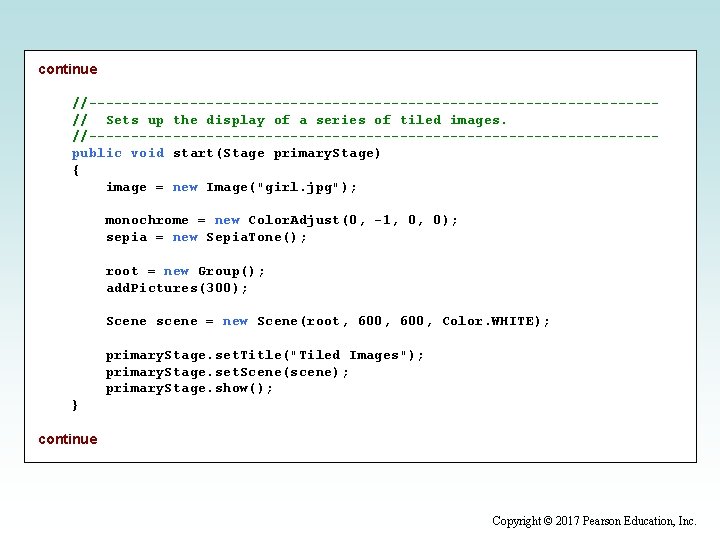Click the first dashed comment line above 'Sets up'
This screenshot has width=720, height=540.
(x=366, y=103)
